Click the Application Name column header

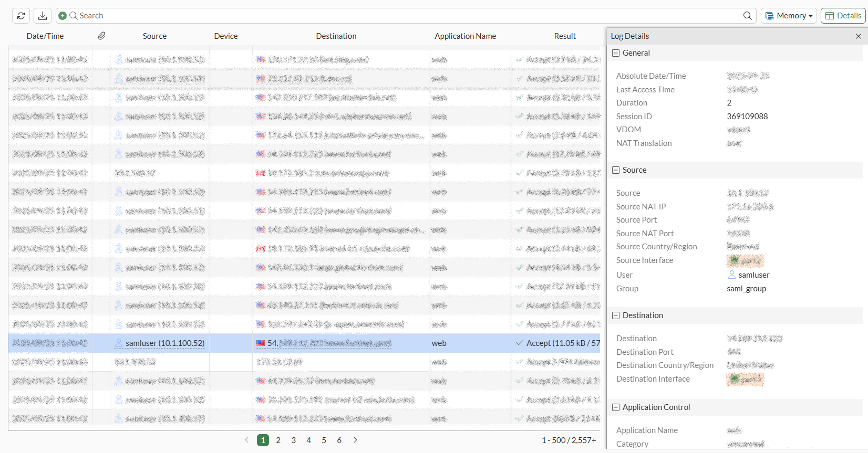pyautogui.click(x=465, y=36)
